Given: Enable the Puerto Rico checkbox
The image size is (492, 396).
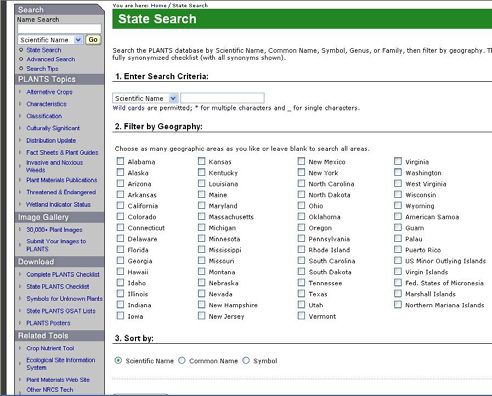Looking at the screenshot, I should [x=398, y=249].
